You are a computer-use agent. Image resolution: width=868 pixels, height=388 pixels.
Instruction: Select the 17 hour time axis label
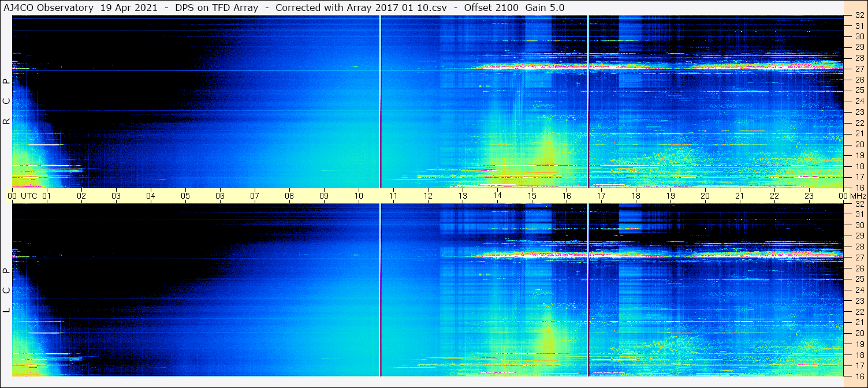(601, 196)
